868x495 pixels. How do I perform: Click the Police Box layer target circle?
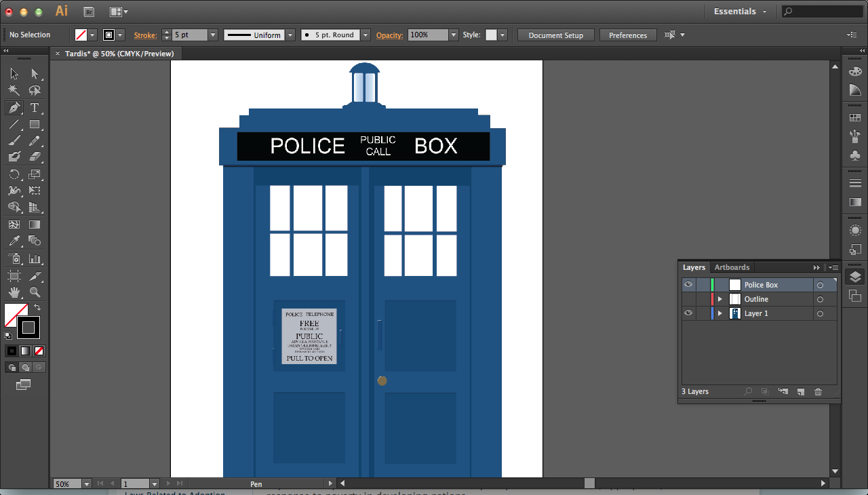(820, 285)
